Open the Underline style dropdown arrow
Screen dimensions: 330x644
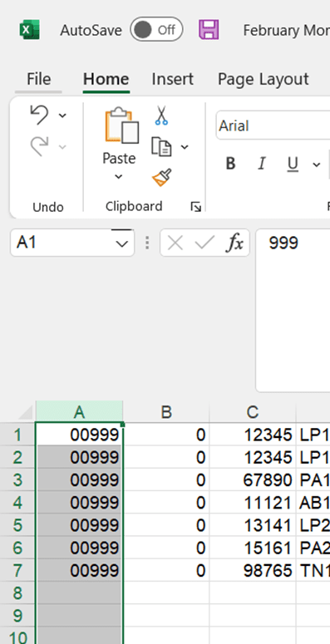[x=317, y=165]
